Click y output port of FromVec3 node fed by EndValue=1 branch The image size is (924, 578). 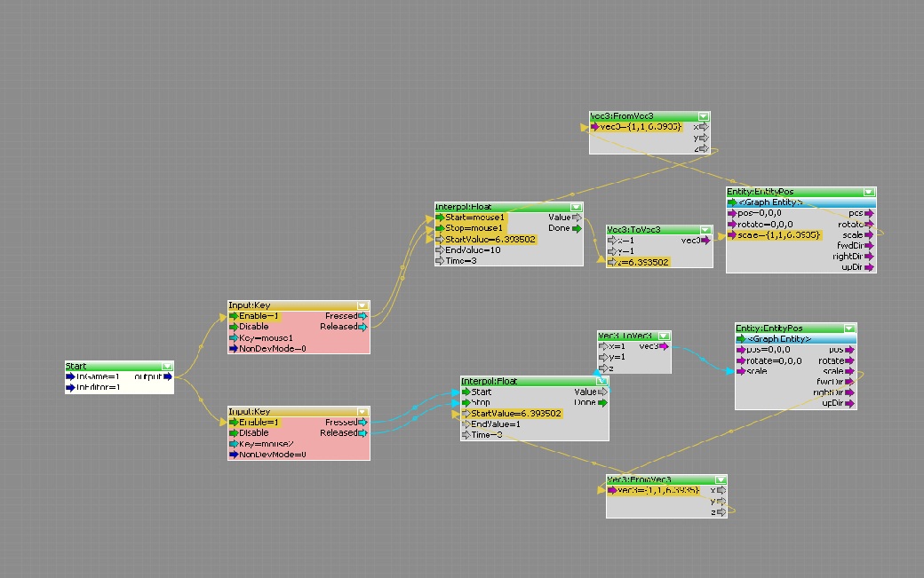721,502
